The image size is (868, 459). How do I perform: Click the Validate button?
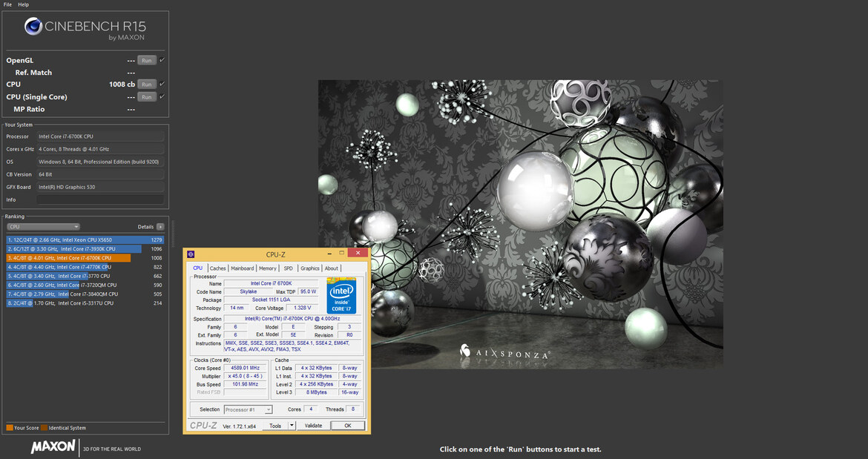313,426
